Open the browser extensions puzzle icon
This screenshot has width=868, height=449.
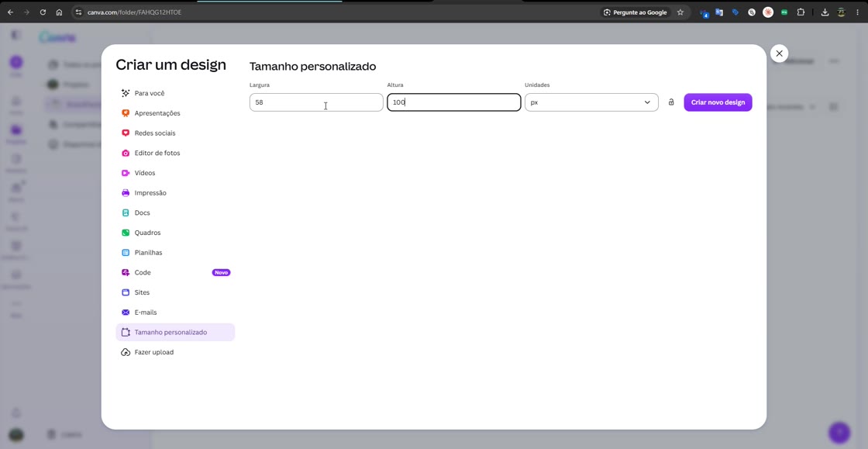click(801, 12)
